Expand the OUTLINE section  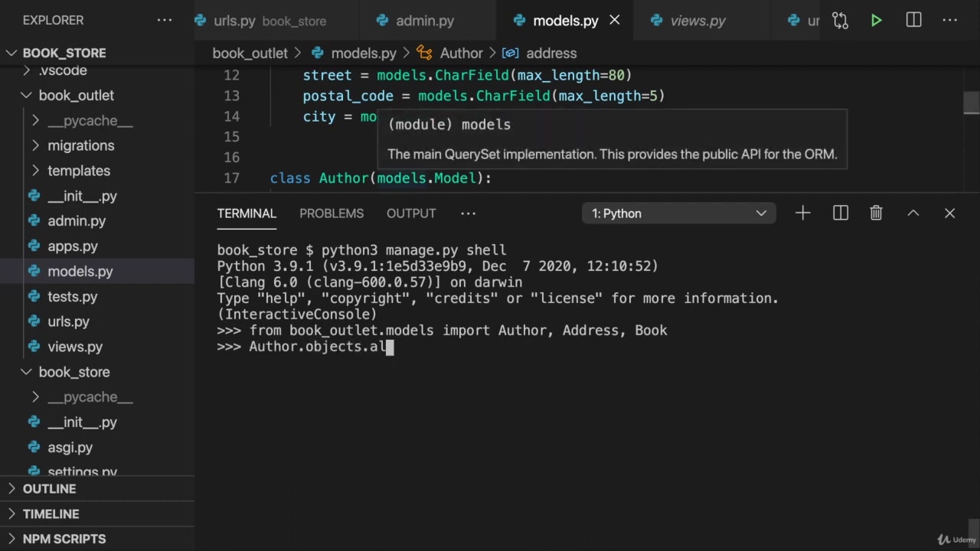coord(49,489)
